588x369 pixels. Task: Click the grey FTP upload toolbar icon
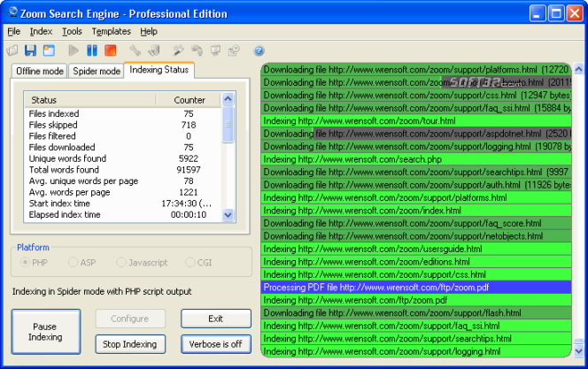pyautogui.click(x=197, y=50)
